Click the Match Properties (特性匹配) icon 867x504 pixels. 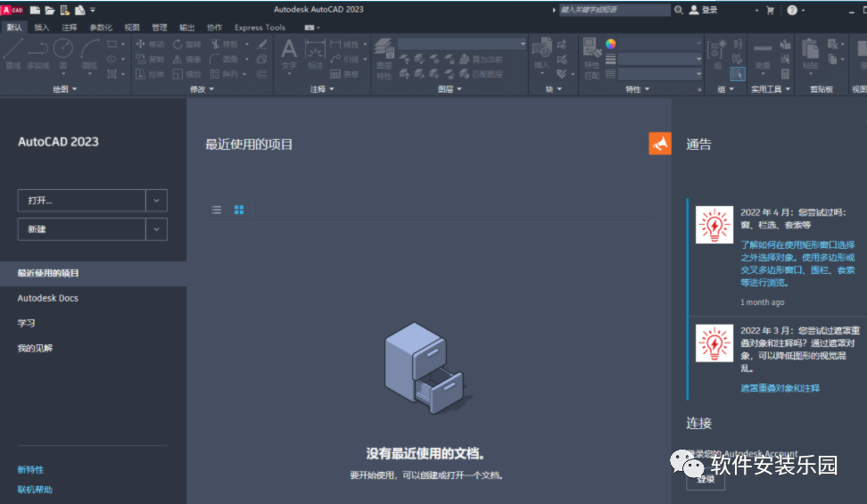(x=592, y=59)
